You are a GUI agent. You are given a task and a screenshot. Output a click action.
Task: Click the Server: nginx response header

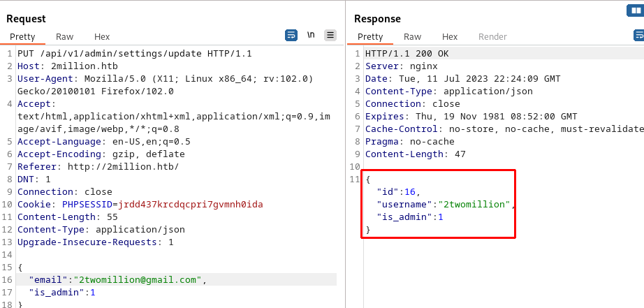pos(401,66)
